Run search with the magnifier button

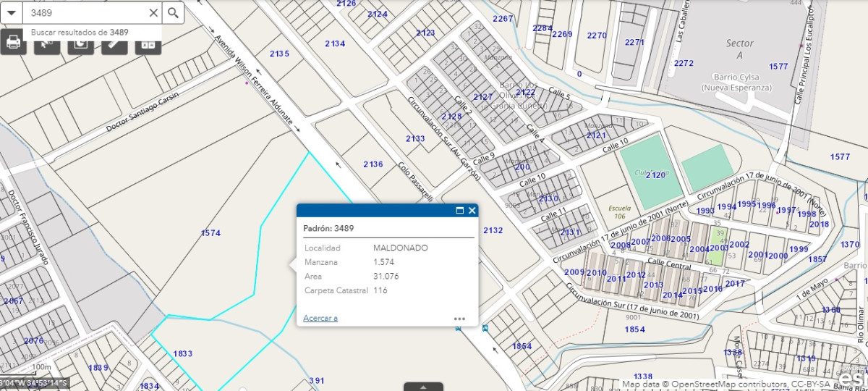click(x=173, y=12)
